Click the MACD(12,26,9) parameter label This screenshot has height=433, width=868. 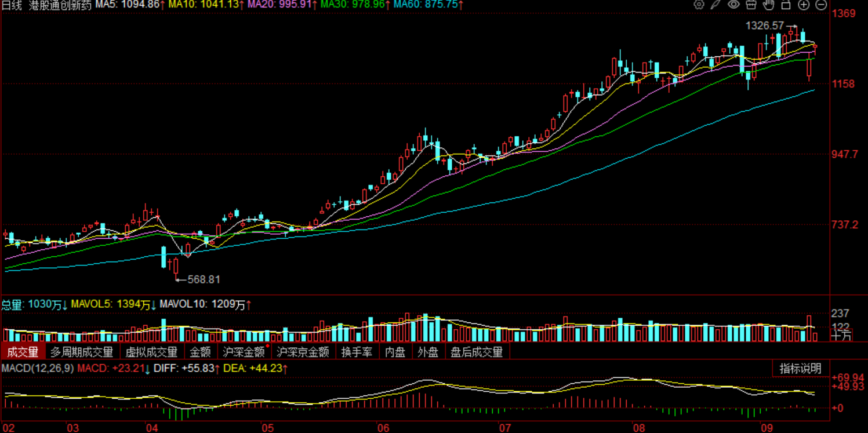coord(38,368)
